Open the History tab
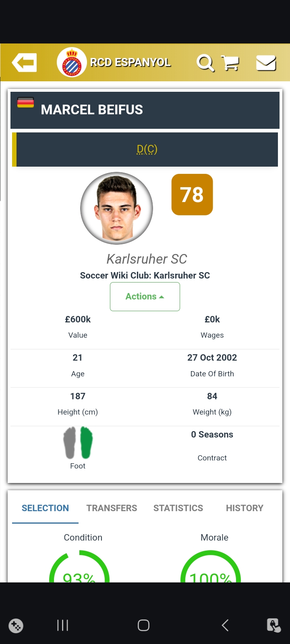Screen dimensions: 290x644 [244, 508]
